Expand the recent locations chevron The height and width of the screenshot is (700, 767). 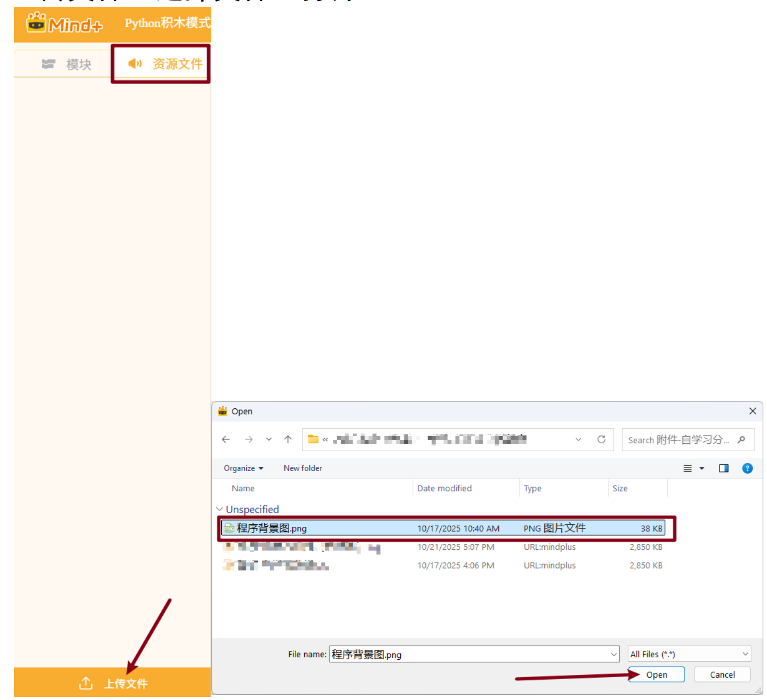[x=269, y=440]
